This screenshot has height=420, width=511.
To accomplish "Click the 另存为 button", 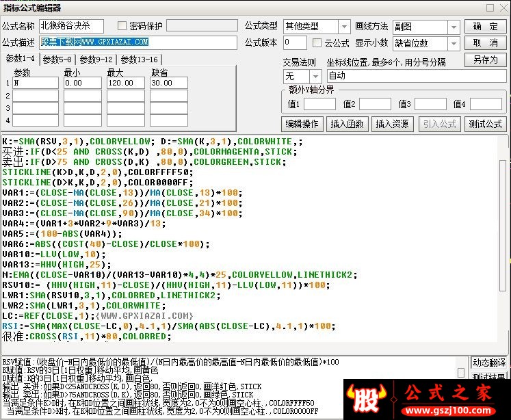I will coord(485,60).
